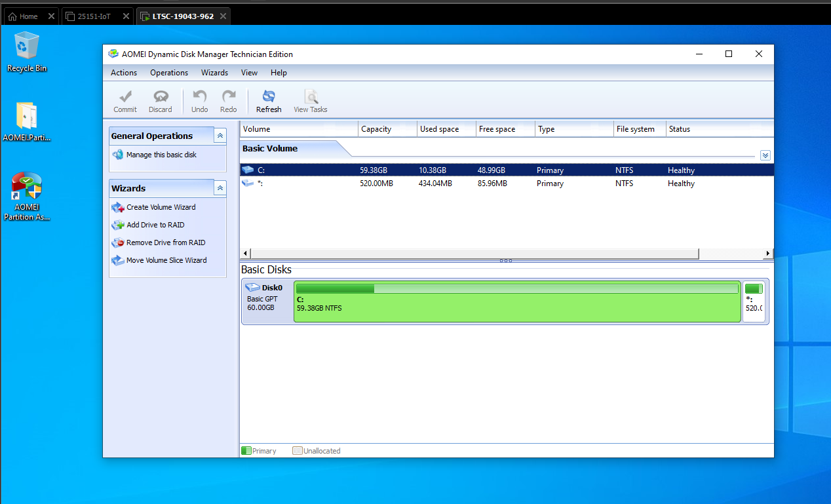
Task: Sort by the Status column header
Action: (x=720, y=129)
